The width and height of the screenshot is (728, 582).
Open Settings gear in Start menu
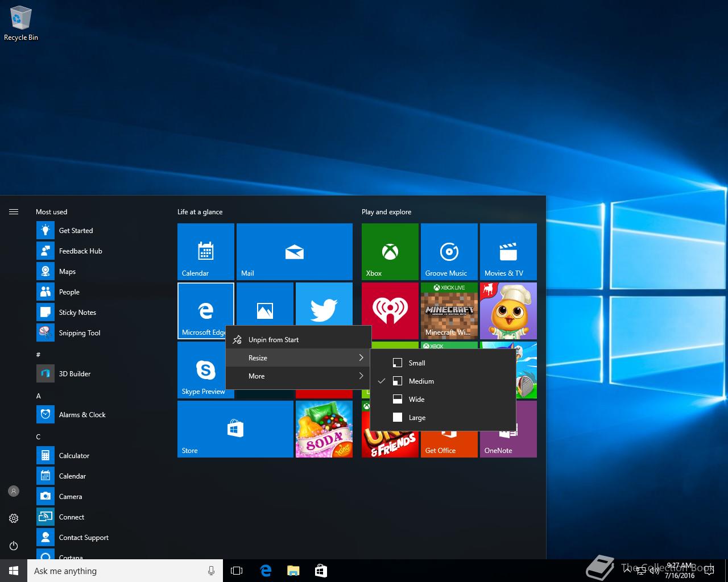click(14, 518)
